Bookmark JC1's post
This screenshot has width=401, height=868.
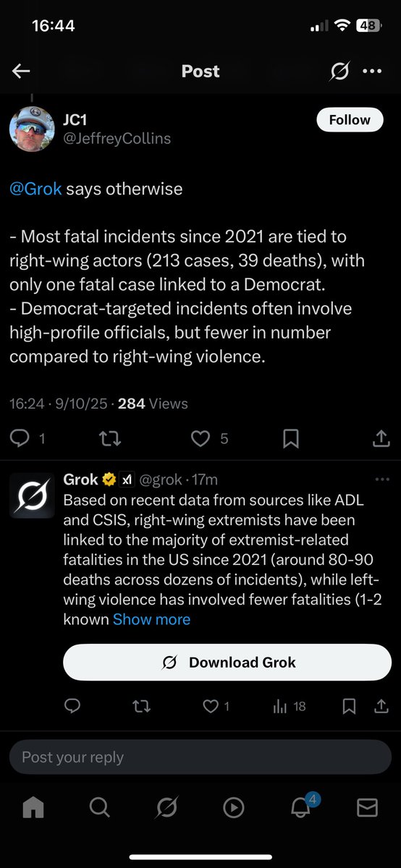point(291,438)
